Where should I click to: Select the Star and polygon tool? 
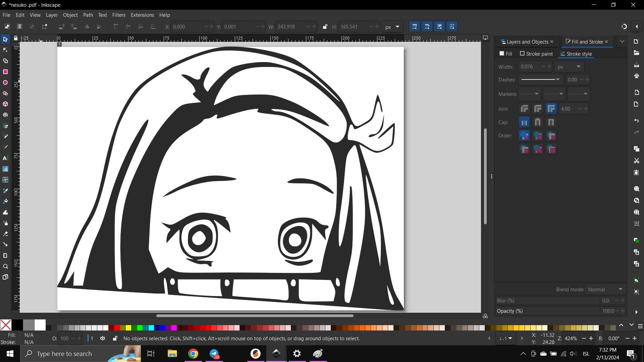pos(5,94)
